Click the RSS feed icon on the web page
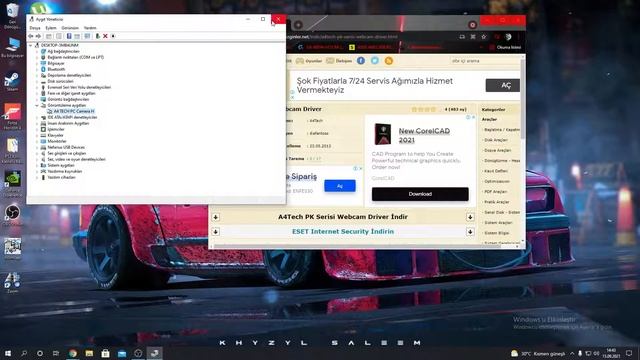The width and height of the screenshot is (640, 360). [x=389, y=61]
